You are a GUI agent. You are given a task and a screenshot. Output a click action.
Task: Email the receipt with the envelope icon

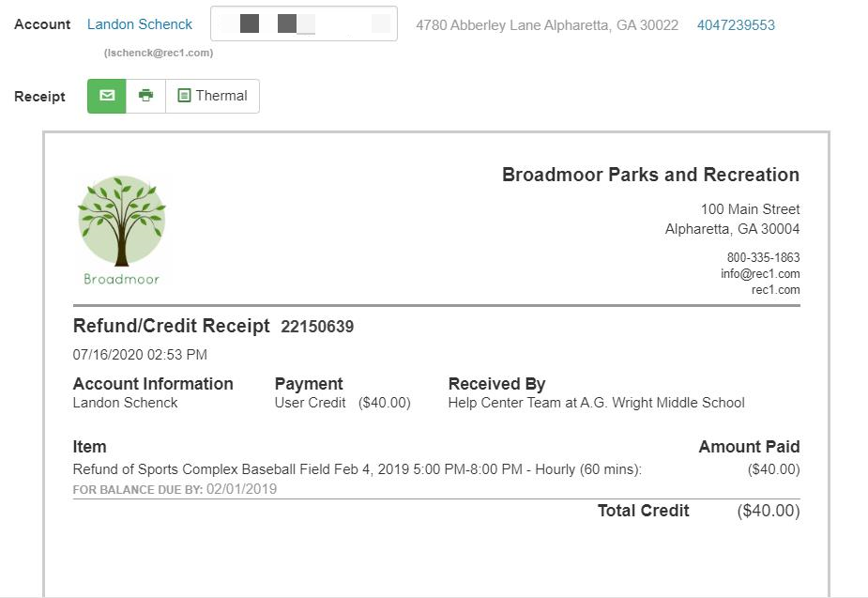click(107, 97)
